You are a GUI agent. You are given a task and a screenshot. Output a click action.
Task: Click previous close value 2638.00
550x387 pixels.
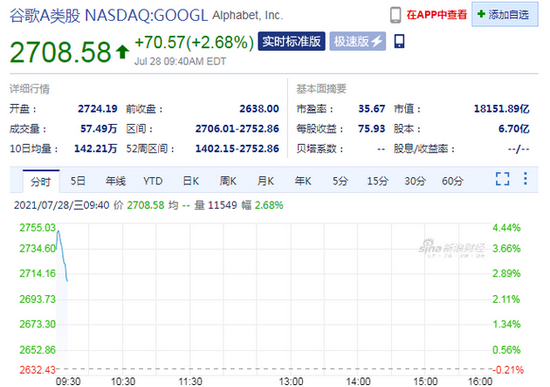pos(259,109)
